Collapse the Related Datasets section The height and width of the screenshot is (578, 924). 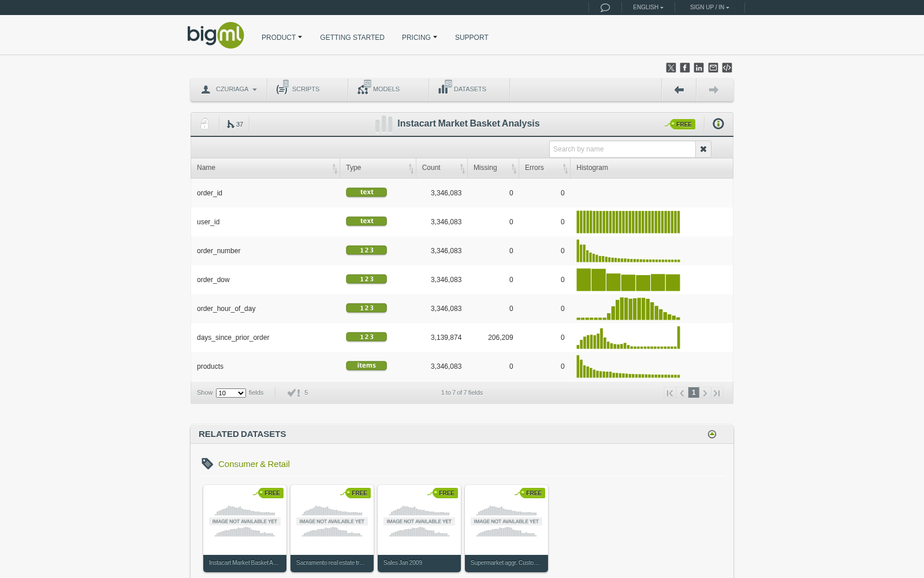click(x=712, y=434)
